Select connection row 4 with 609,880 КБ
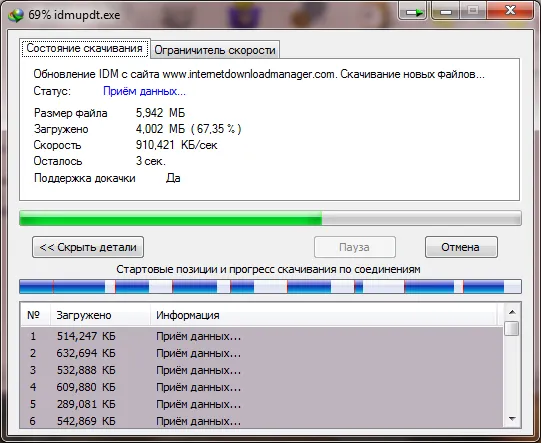Screen dimensions: 541x443 point(262,387)
